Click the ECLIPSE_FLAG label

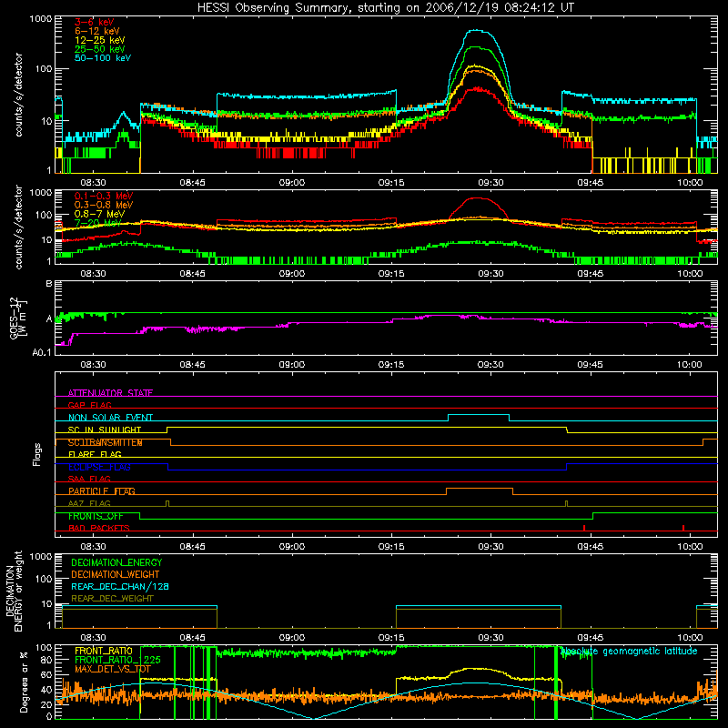[99, 467]
